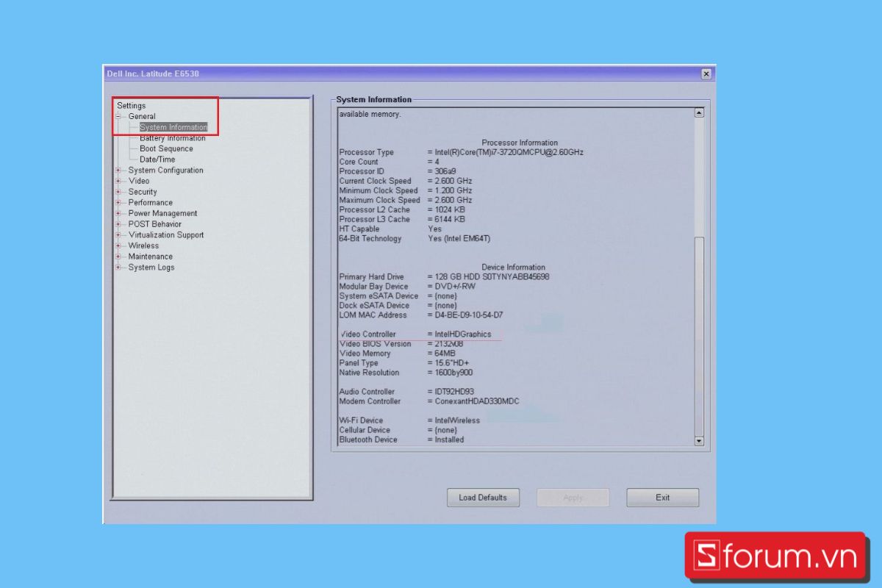Click the Video Controller IntelHDGraphics value
The height and width of the screenshot is (588, 882).
[x=463, y=334]
